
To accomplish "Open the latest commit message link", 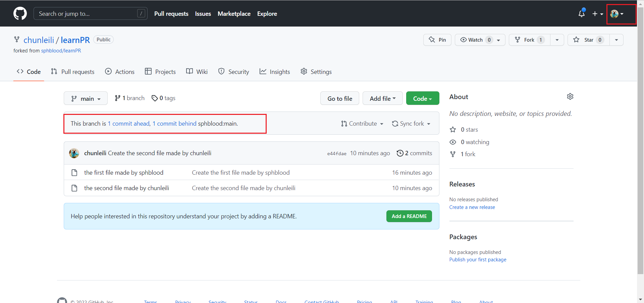I will [160, 153].
